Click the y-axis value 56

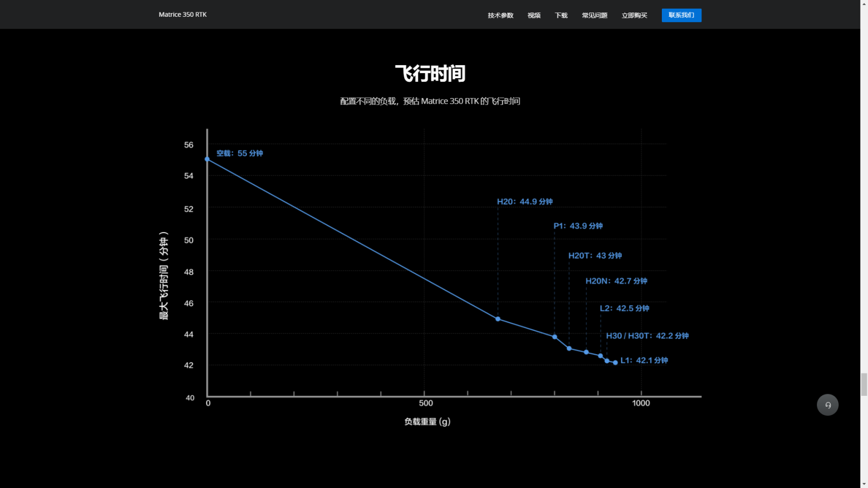click(x=189, y=145)
